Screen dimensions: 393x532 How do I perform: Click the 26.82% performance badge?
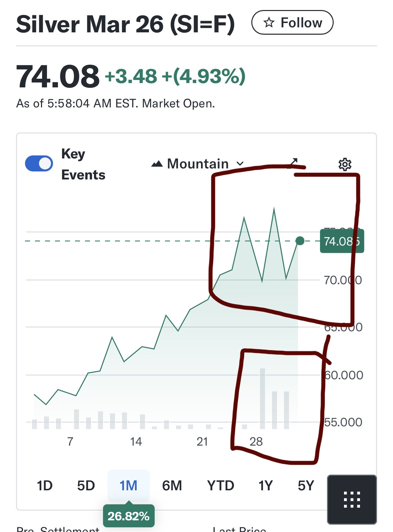point(128,516)
